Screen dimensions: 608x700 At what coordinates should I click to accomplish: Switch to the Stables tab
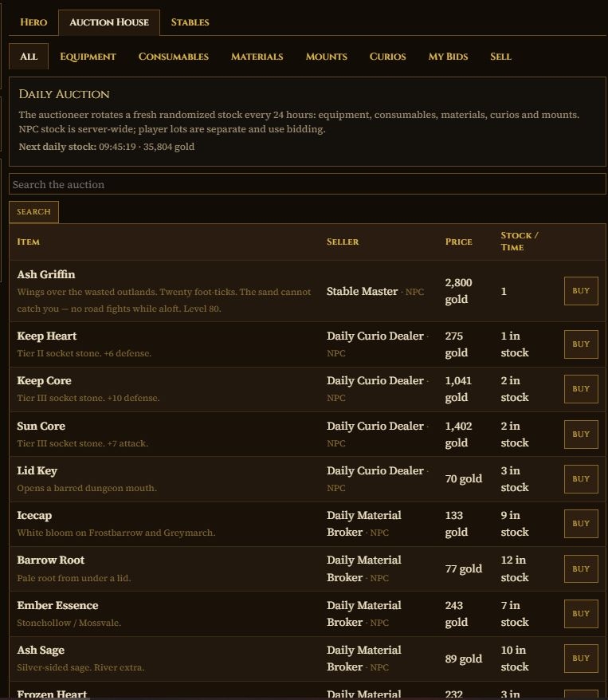(x=190, y=22)
